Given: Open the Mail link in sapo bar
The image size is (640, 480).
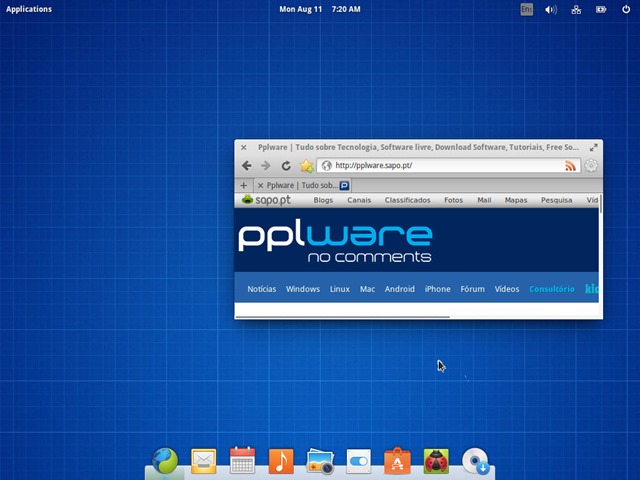Looking at the screenshot, I should tap(484, 200).
